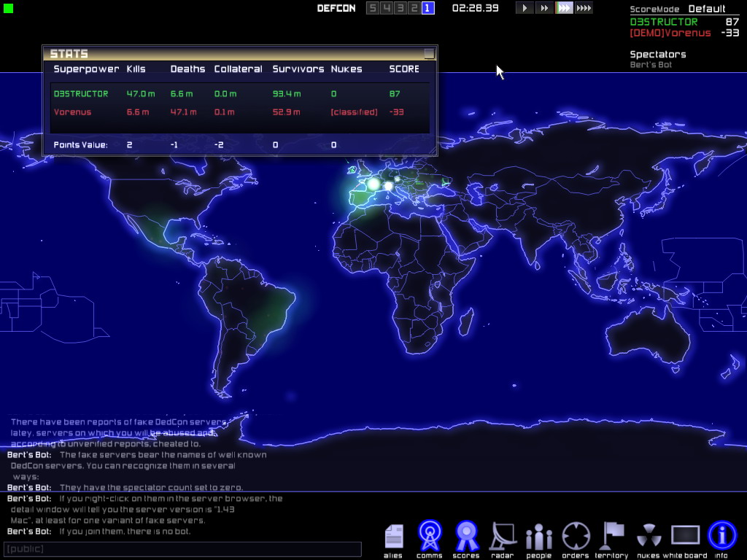Viewport: 747px width, 560px height.
Task: Click Vorenus's survivors value 52.9 m
Action: [x=286, y=112]
